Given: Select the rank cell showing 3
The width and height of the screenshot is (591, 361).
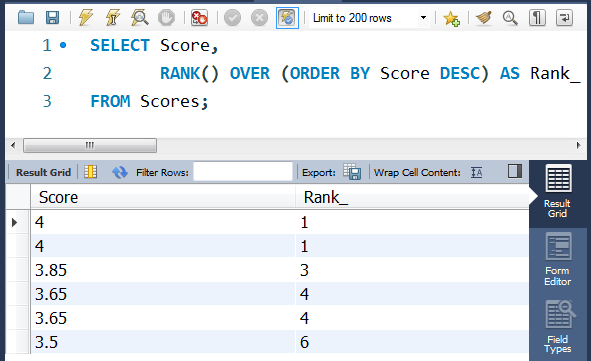Looking at the screenshot, I should coord(412,270).
